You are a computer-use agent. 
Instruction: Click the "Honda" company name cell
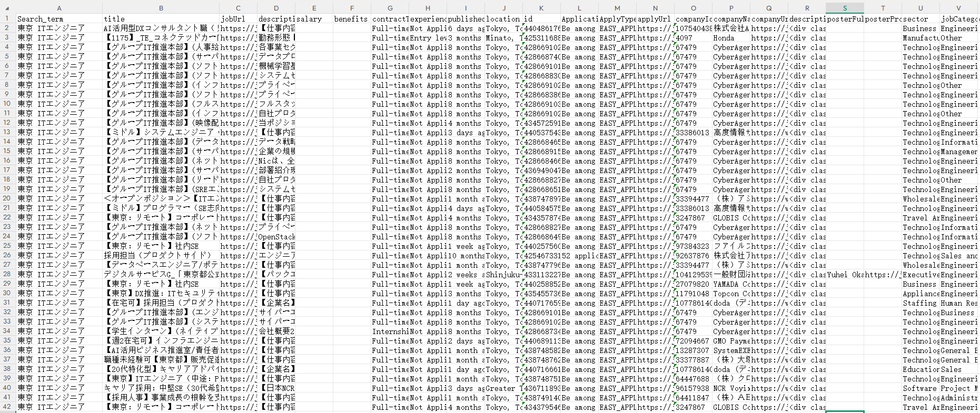(x=731, y=38)
